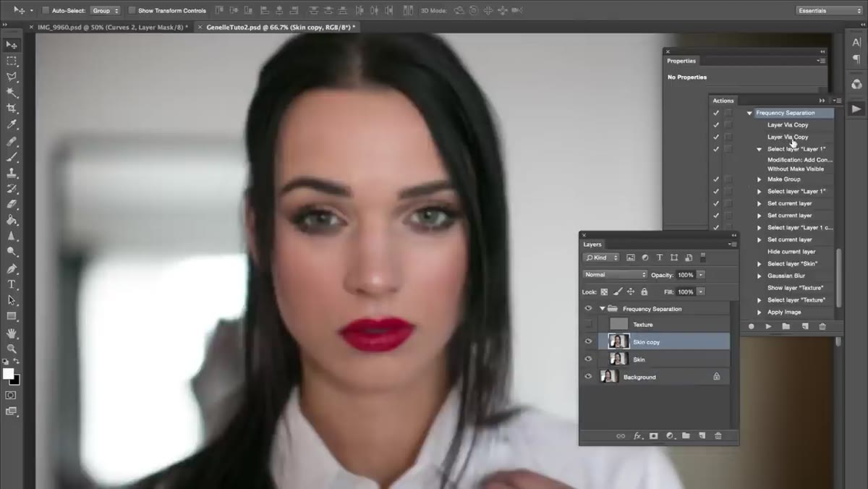Toggle Quick Mask mode icon
The width and height of the screenshot is (868, 489).
click(11, 396)
